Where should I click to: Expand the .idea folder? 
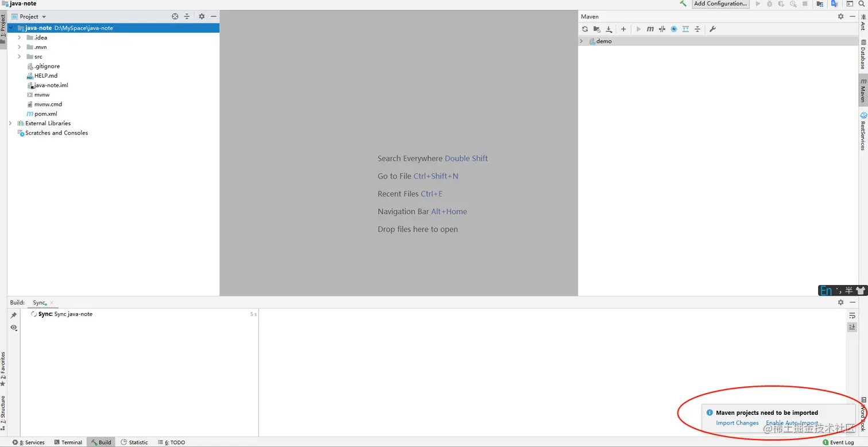pos(20,37)
